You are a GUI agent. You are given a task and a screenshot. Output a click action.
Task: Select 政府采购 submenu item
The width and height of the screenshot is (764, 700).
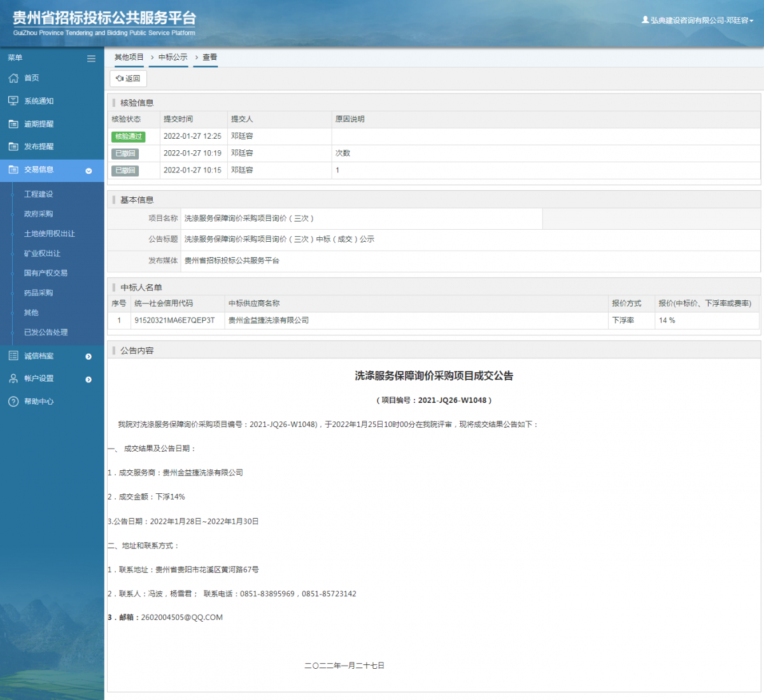click(x=39, y=214)
